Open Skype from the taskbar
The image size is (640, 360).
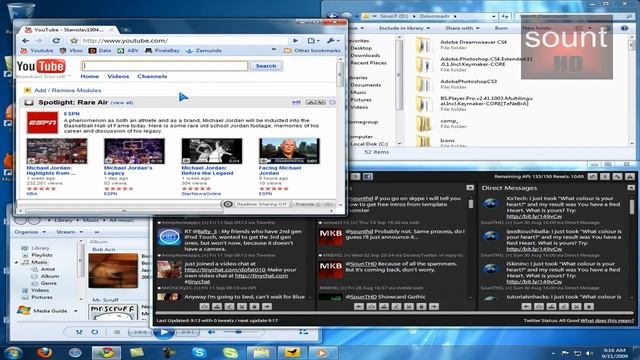[x=199, y=353]
